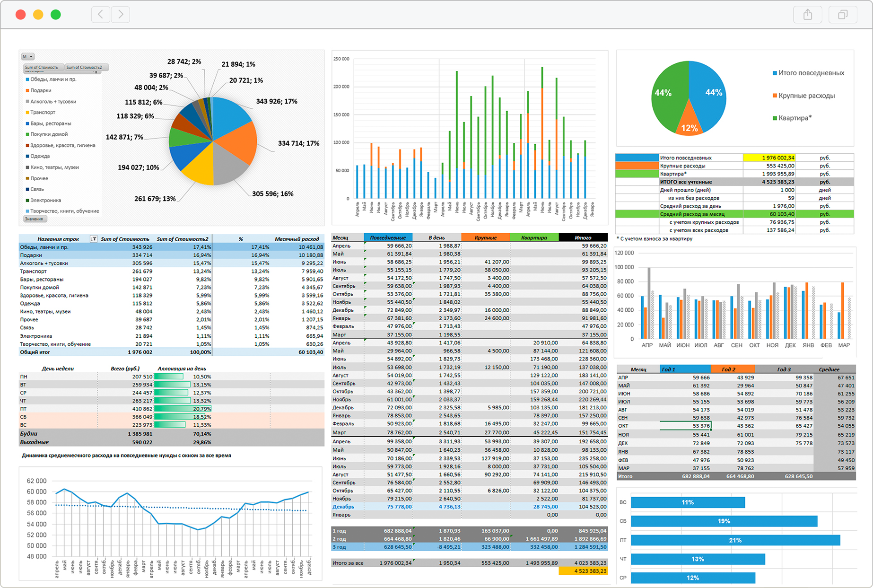Click the СР bar labeled 12%
Viewport: 873px width, 588px height.
[x=693, y=578]
